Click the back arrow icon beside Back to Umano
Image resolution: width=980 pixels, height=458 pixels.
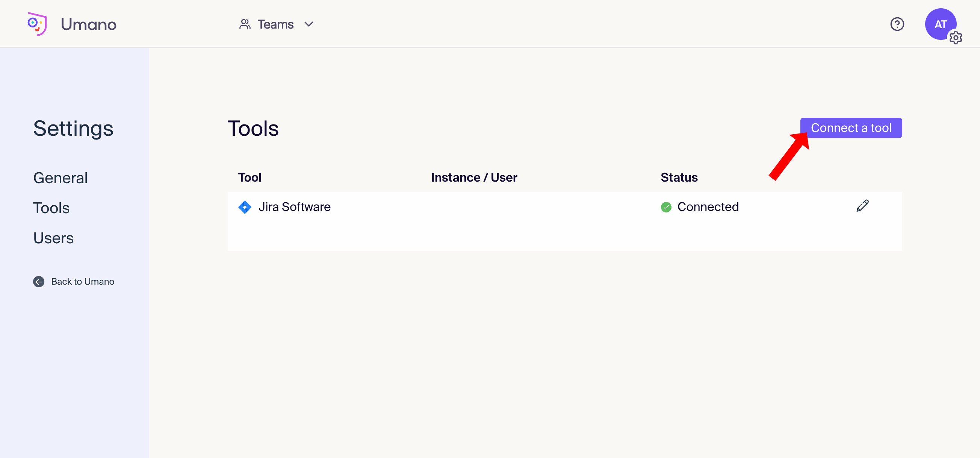coord(39,282)
